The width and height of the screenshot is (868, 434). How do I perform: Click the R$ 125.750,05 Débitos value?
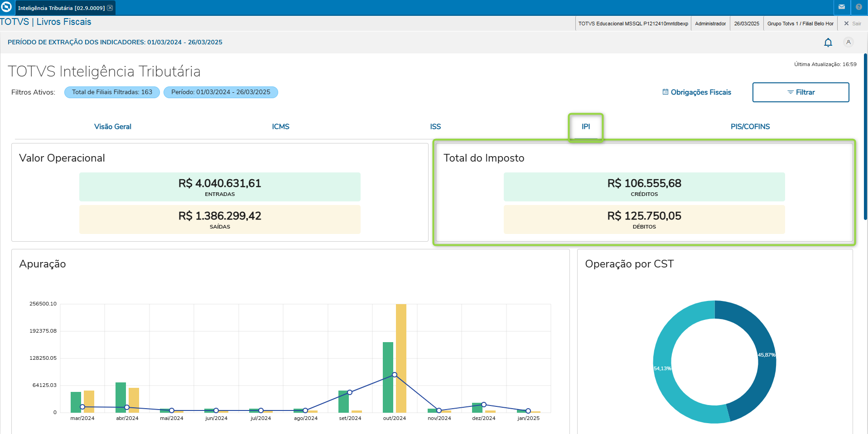(644, 219)
